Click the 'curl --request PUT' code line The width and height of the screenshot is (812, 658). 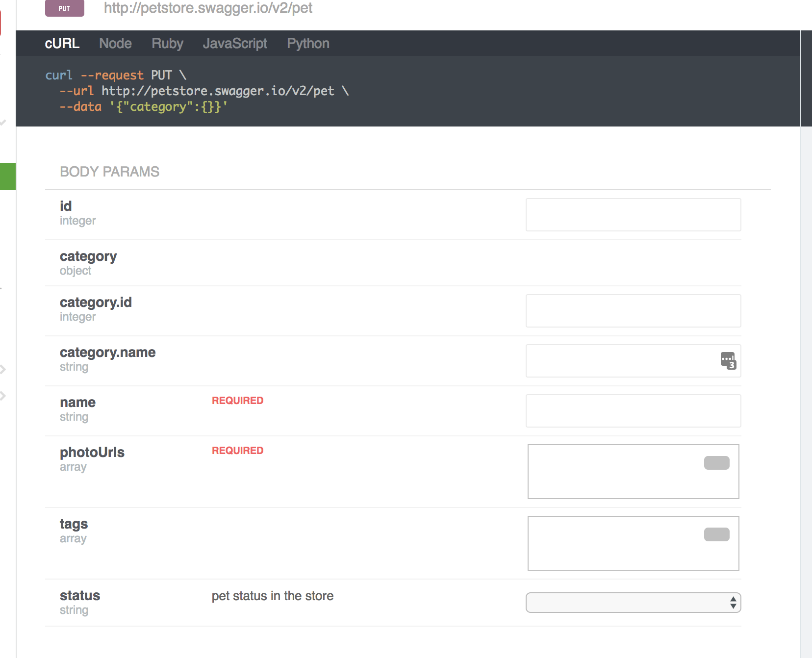116,75
